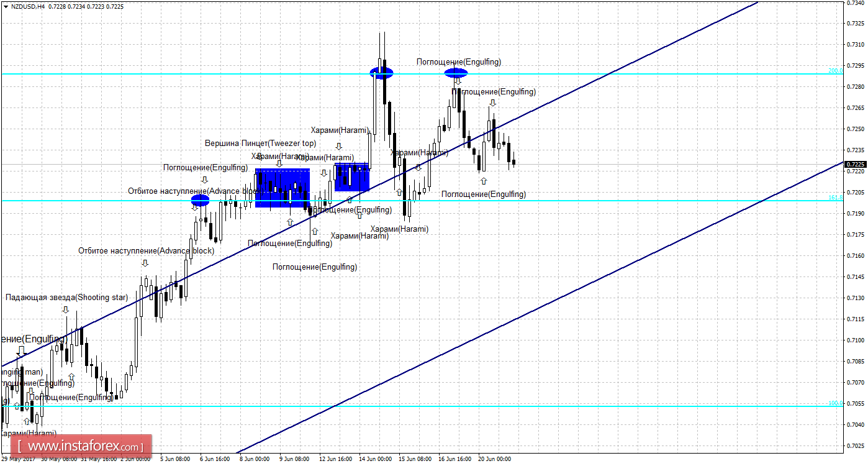Click the '8 Jun 00:00' date label
Screen dimensions: 868x466
(x=254, y=459)
